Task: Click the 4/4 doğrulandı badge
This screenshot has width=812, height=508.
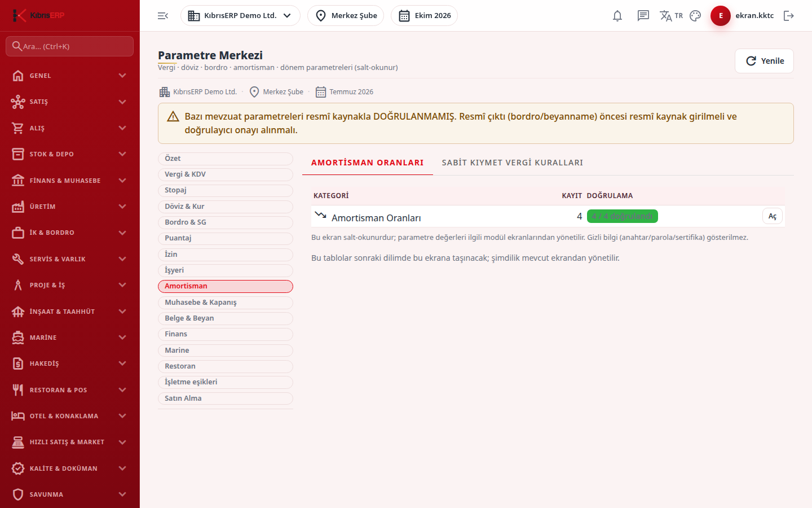Action: [623, 216]
